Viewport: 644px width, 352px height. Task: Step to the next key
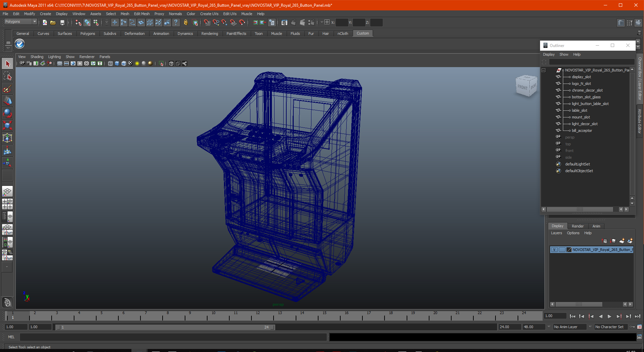tap(619, 316)
